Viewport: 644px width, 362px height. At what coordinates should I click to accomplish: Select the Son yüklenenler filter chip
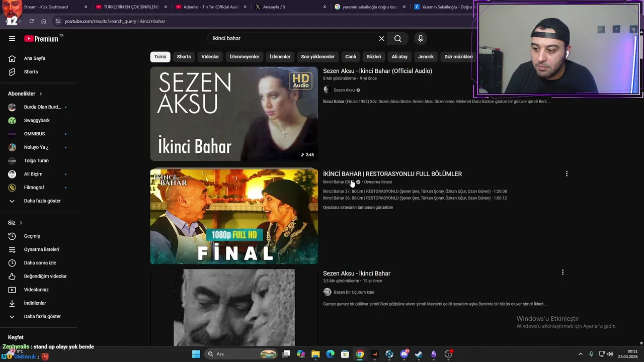pyautogui.click(x=317, y=57)
